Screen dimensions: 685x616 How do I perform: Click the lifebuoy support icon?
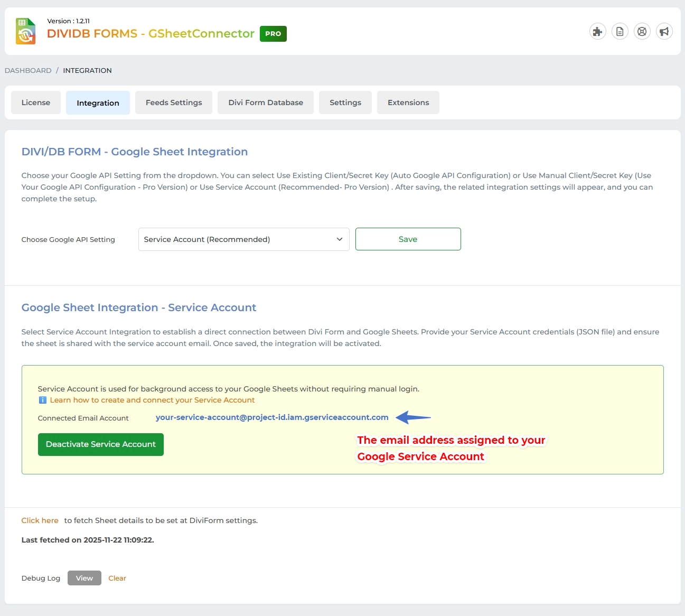coord(642,32)
